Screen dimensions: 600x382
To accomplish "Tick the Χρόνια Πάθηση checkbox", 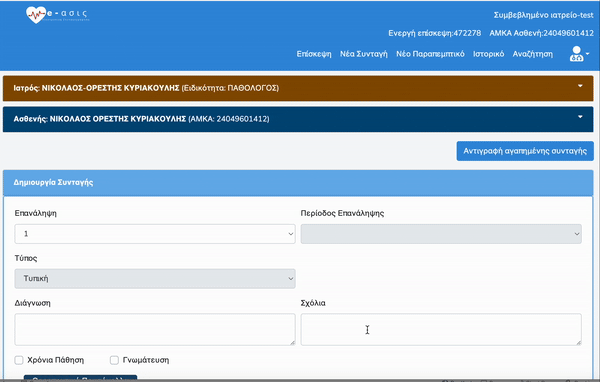I will 19,360.
